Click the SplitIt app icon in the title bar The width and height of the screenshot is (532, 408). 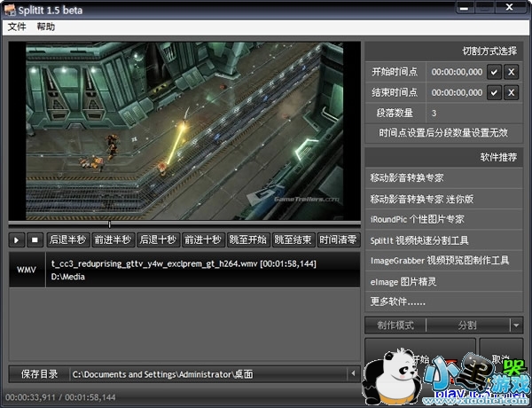[x=10, y=10]
